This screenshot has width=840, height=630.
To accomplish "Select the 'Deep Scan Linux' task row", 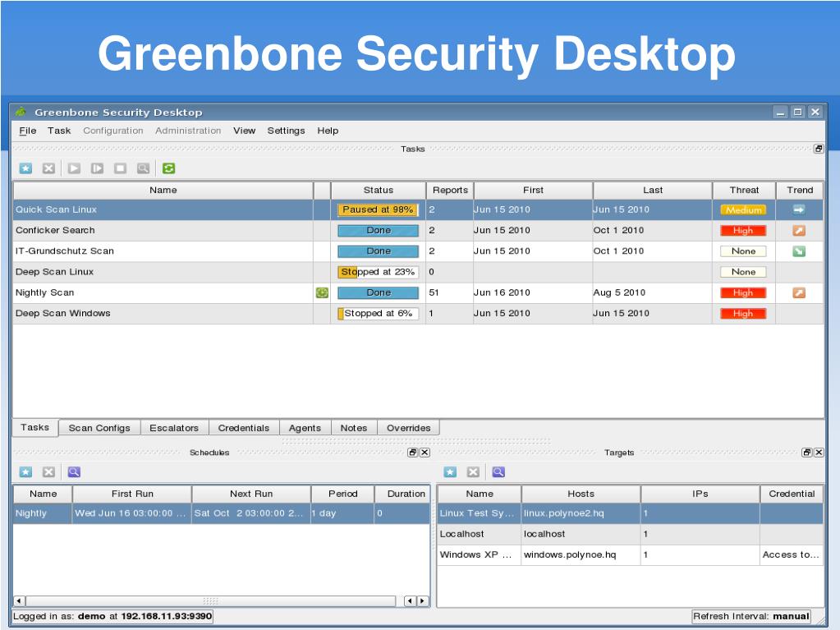I will (x=418, y=272).
